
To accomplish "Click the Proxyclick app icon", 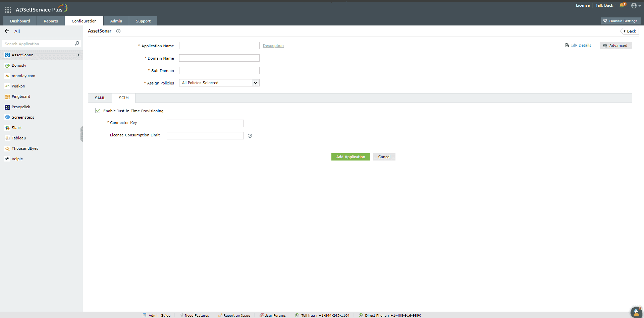I will [7, 107].
